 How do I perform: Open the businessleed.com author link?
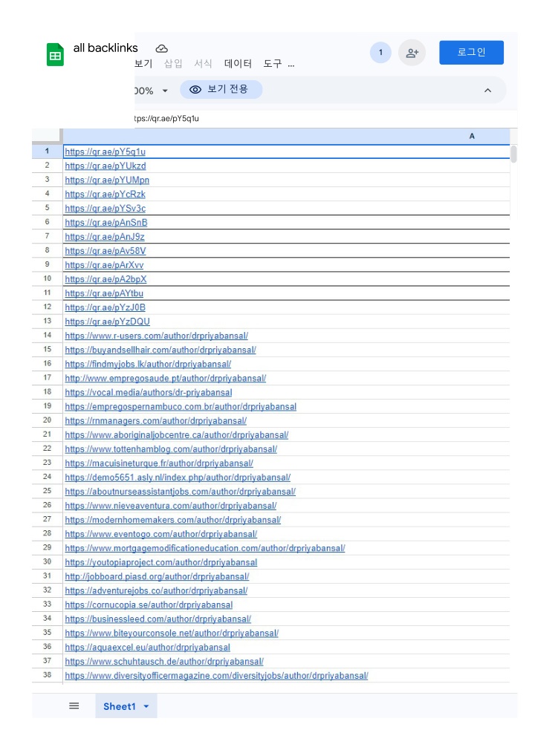point(158,619)
